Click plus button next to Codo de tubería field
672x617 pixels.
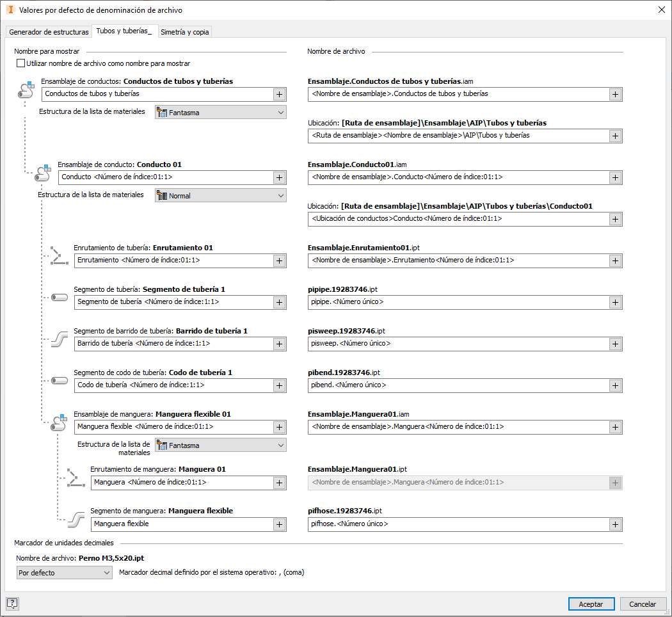click(280, 385)
